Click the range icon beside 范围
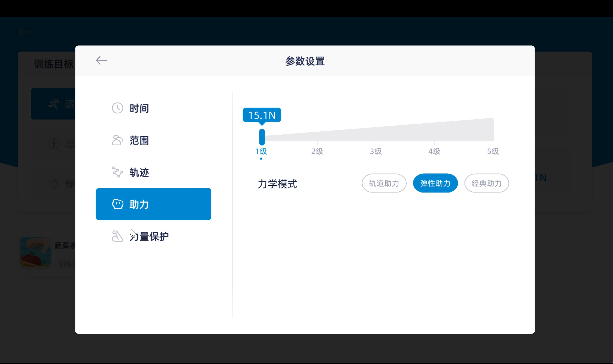The height and width of the screenshot is (364, 613). coord(117,140)
